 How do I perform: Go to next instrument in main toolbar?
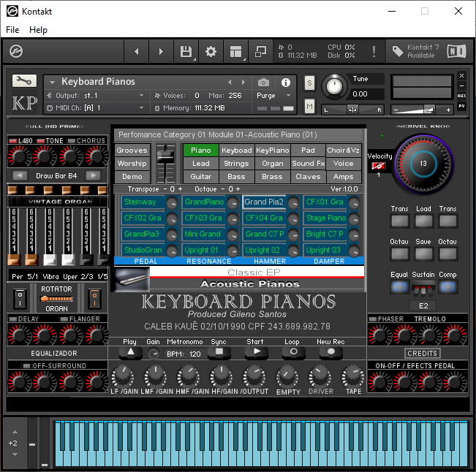[x=161, y=52]
